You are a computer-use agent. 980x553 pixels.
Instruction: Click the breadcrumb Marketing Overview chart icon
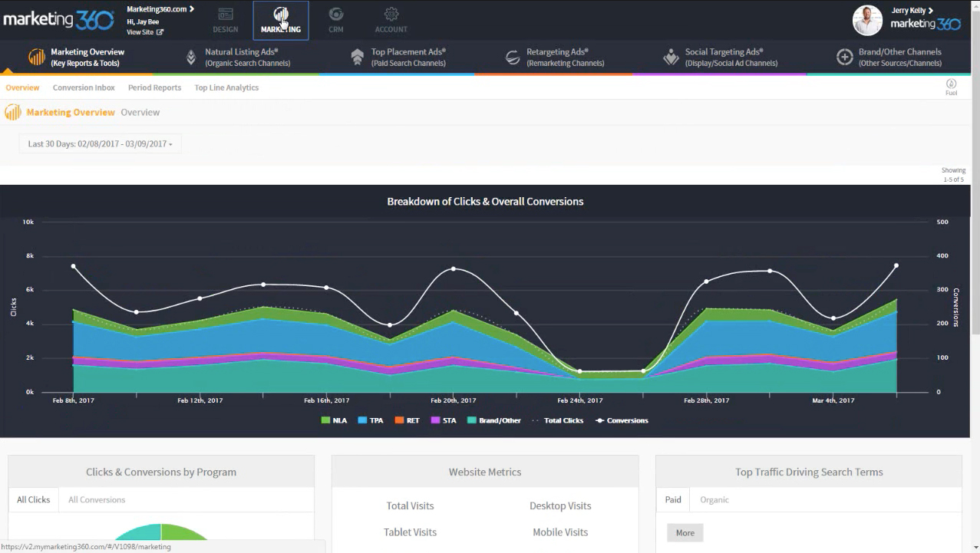pos(13,113)
